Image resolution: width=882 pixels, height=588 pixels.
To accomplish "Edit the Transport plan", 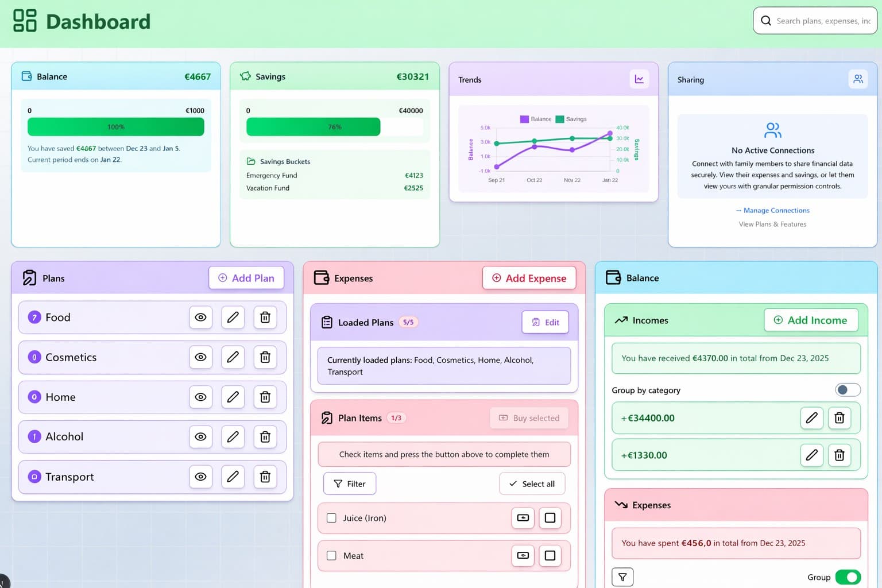I will pyautogui.click(x=233, y=477).
